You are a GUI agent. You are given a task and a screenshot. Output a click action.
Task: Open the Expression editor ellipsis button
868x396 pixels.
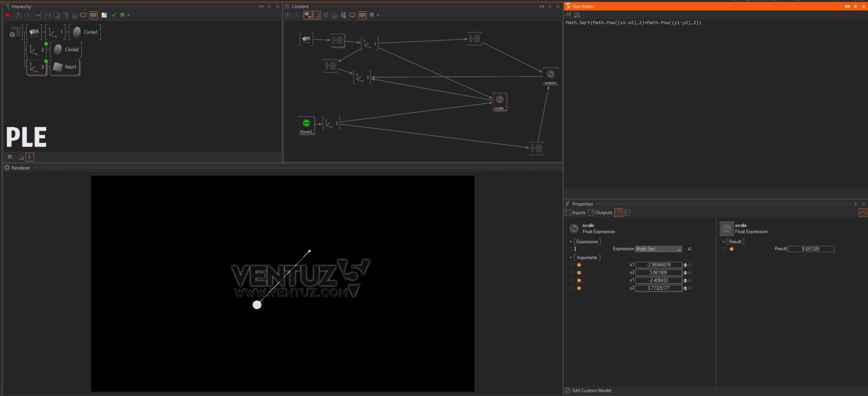point(679,249)
